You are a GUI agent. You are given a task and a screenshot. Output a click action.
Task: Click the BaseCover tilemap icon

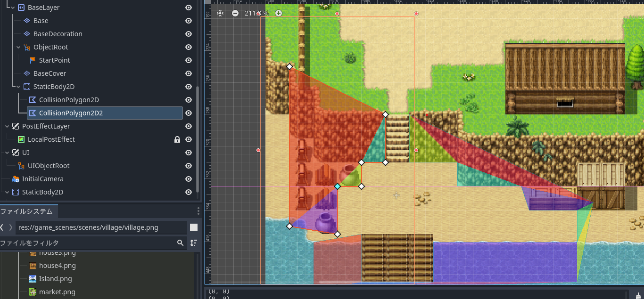[x=27, y=73]
